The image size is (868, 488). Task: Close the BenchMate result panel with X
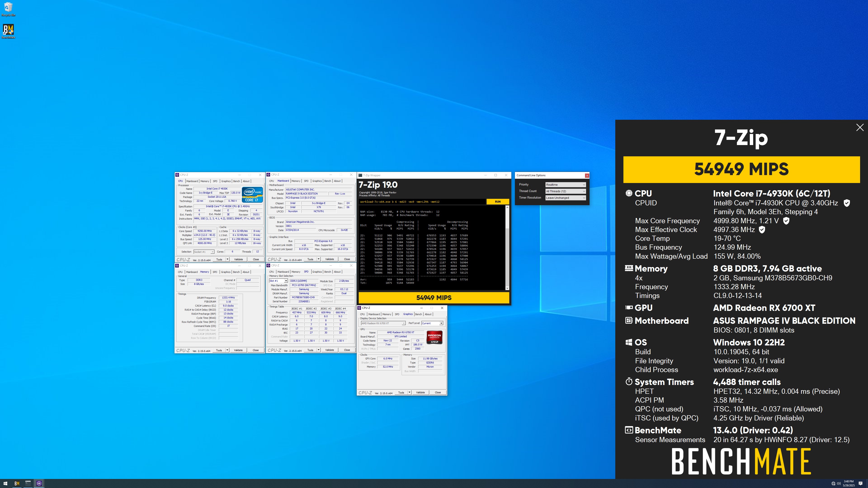pyautogui.click(x=860, y=127)
